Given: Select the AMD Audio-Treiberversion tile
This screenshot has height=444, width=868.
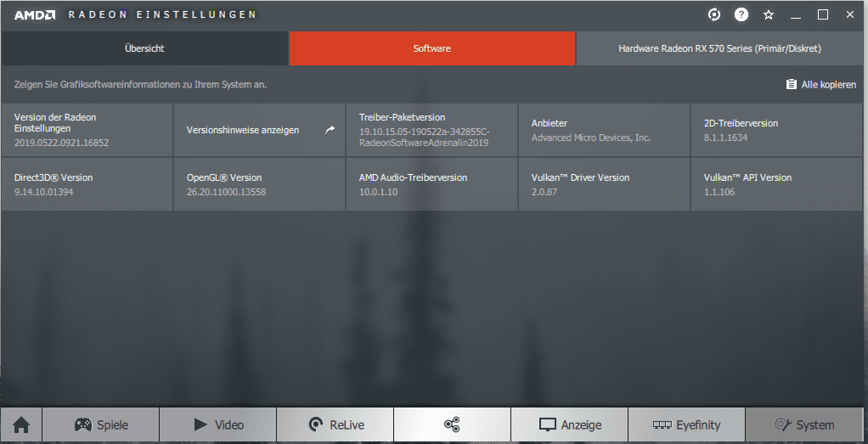Looking at the screenshot, I should [x=431, y=184].
